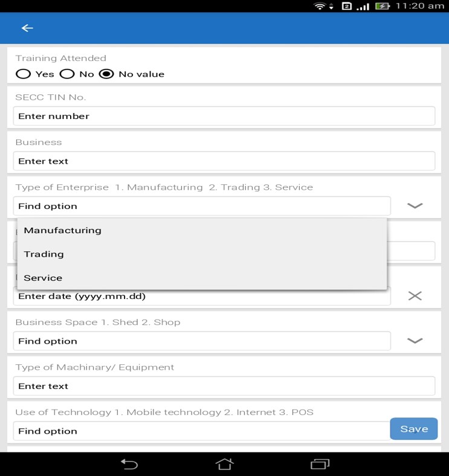Choose Manufacturing from the dropdown list
Screen dimensions: 449x476
point(63,230)
